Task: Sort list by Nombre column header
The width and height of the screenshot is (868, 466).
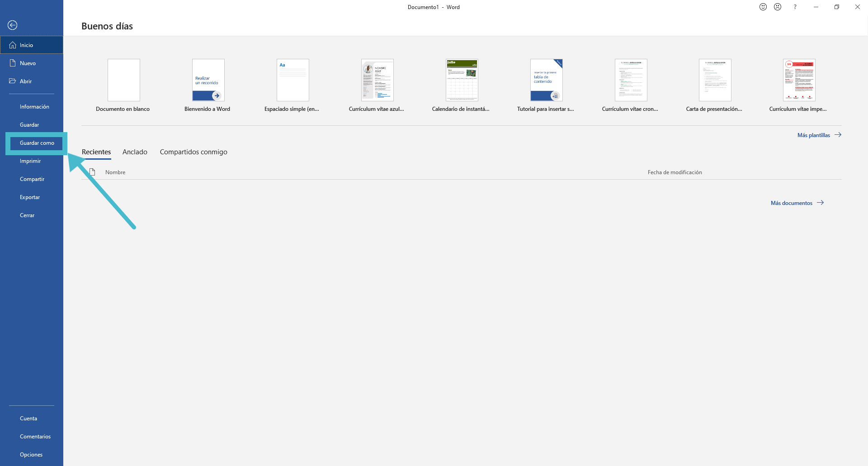Action: point(115,172)
